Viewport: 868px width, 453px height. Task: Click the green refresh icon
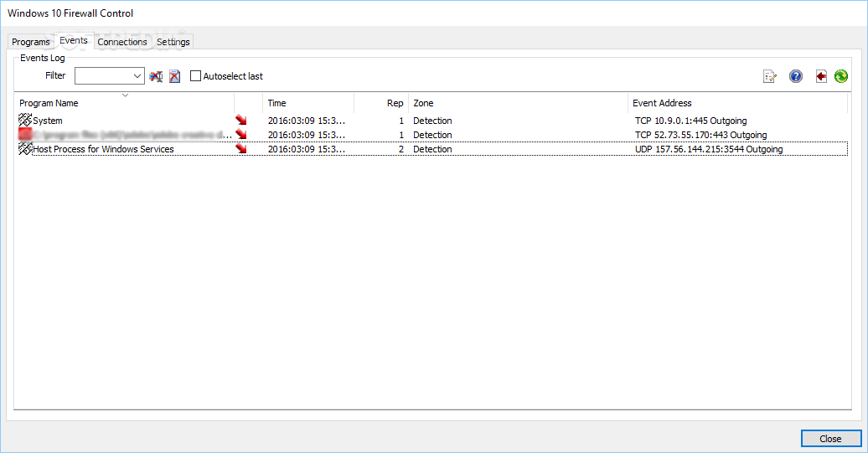click(841, 76)
